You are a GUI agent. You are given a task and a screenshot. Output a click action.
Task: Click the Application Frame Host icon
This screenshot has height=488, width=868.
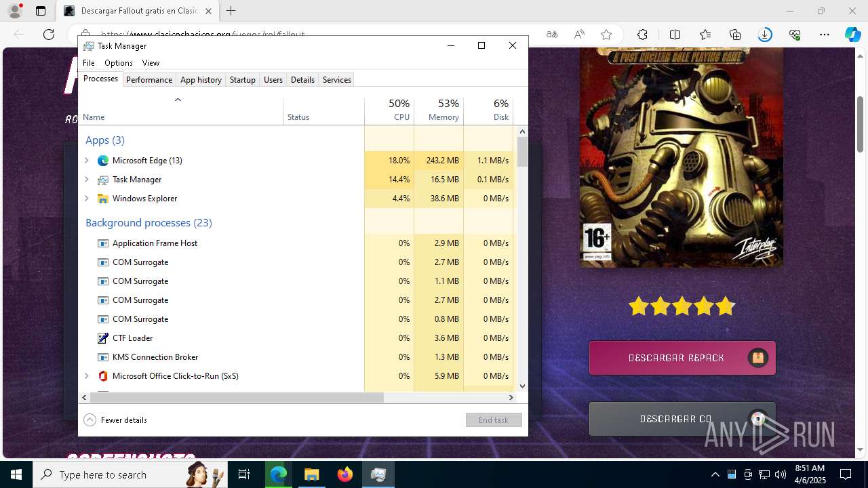point(103,243)
